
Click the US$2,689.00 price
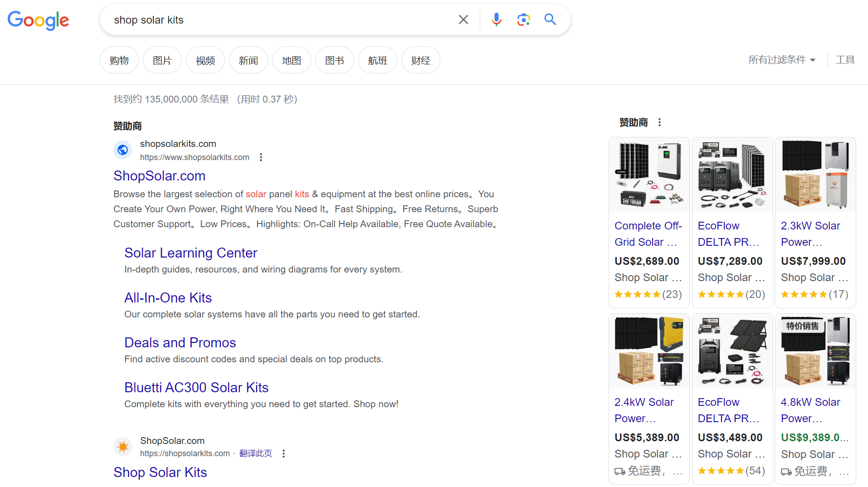tap(647, 261)
